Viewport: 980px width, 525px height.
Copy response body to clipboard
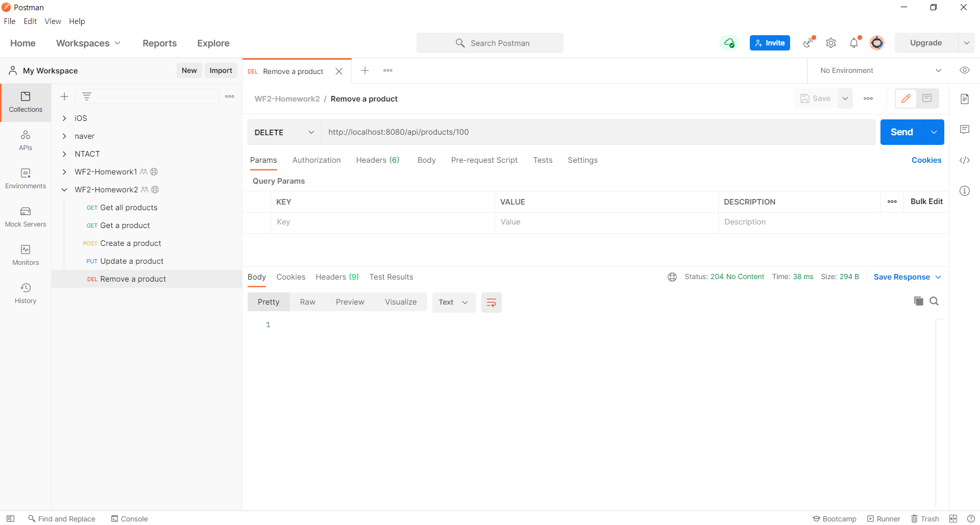point(919,301)
